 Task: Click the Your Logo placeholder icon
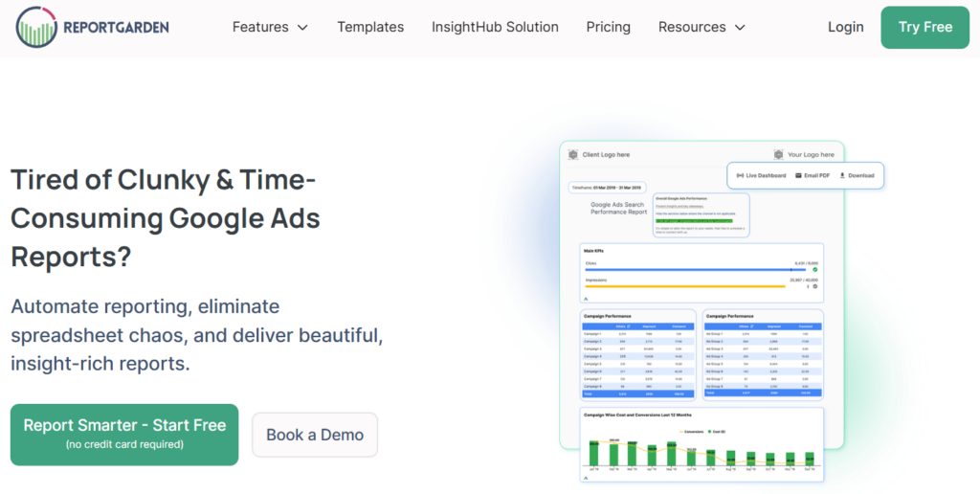coord(778,154)
